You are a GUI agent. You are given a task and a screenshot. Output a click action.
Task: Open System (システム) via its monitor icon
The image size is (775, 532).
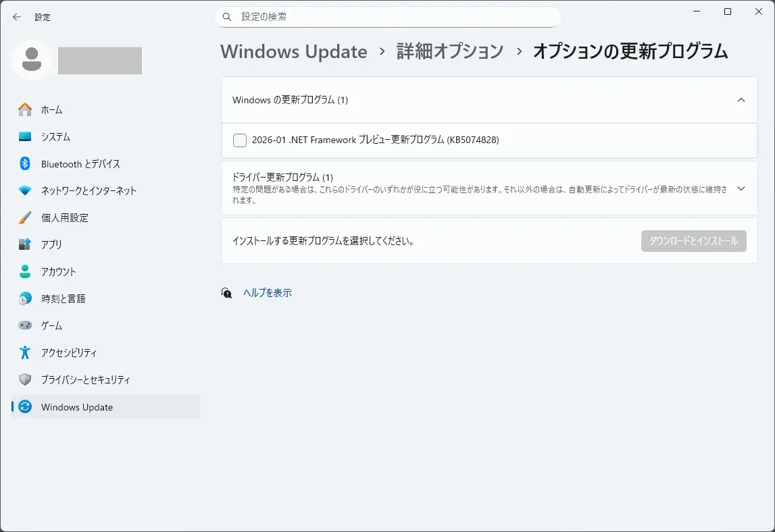(25, 136)
